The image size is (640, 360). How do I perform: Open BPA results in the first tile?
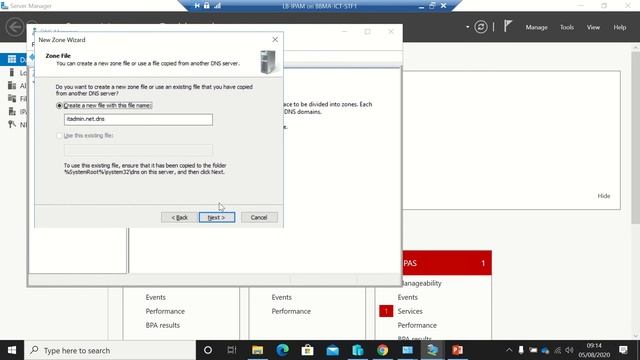click(162, 325)
